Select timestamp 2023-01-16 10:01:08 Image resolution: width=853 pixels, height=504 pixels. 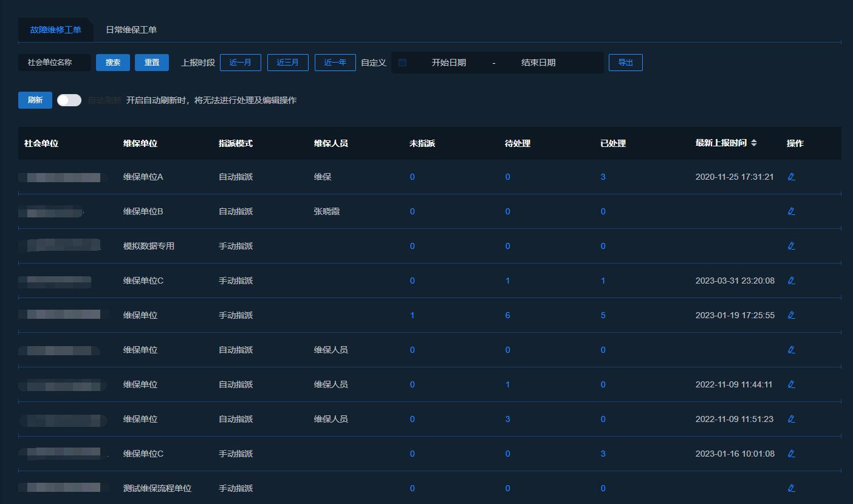pos(735,454)
